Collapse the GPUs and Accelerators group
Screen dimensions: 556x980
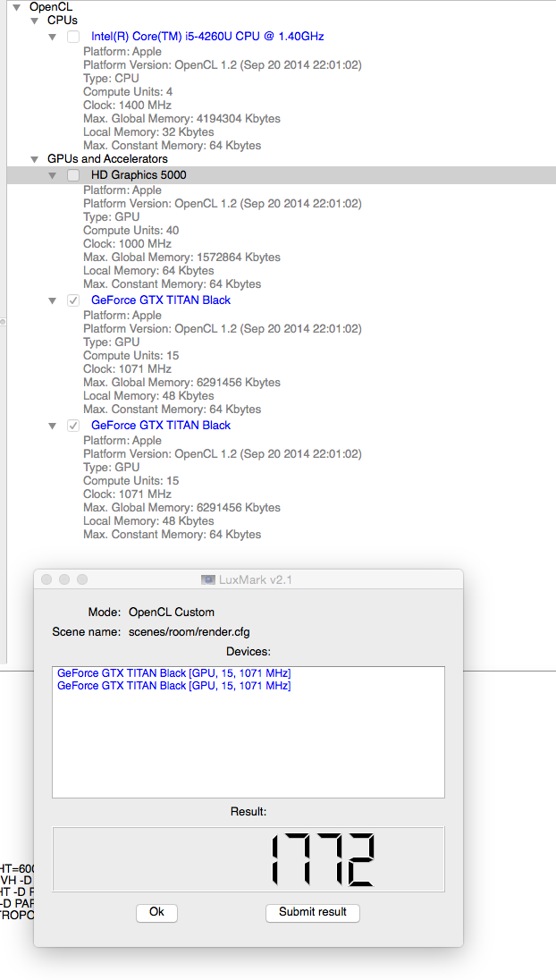[x=34, y=159]
